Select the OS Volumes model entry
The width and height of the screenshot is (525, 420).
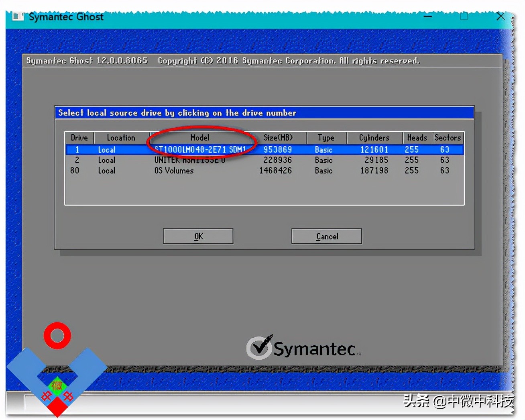tap(174, 171)
